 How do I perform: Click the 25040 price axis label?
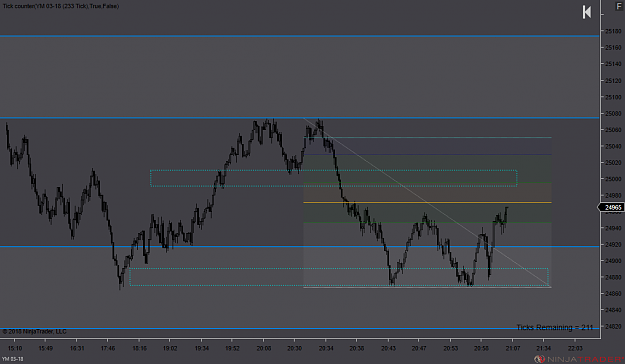[613, 146]
